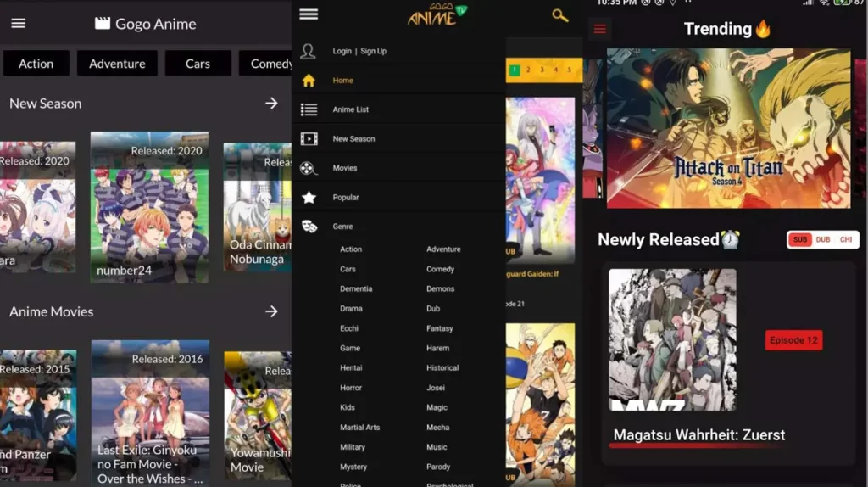Choose Demons genre
Screen dimensions: 868x487
pyautogui.click(x=440, y=288)
